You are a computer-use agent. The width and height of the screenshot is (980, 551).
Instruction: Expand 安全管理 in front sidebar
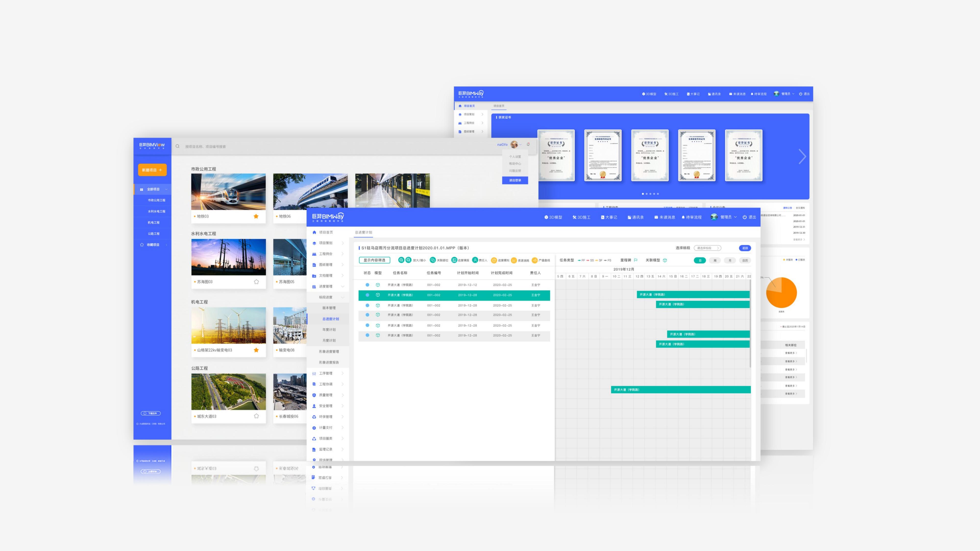pos(343,406)
